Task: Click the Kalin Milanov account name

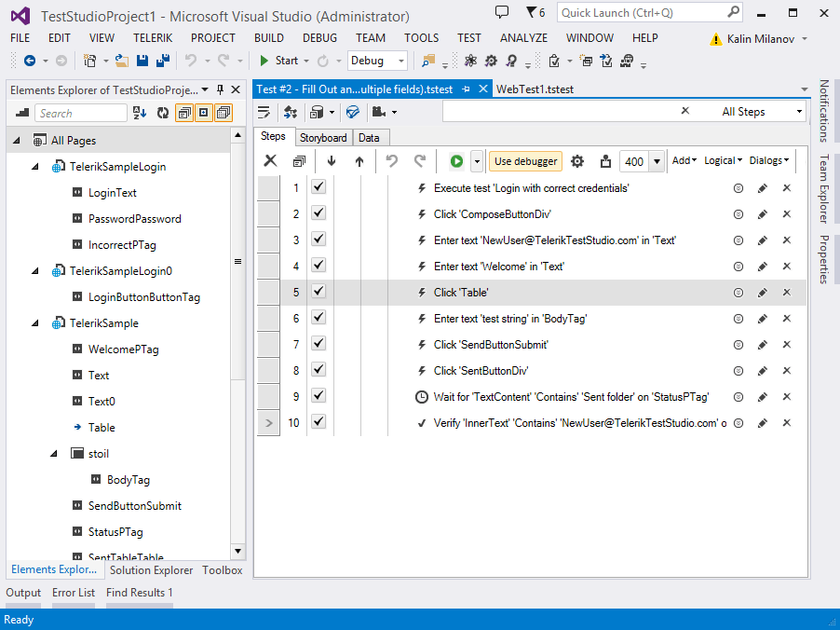Action: click(x=760, y=38)
